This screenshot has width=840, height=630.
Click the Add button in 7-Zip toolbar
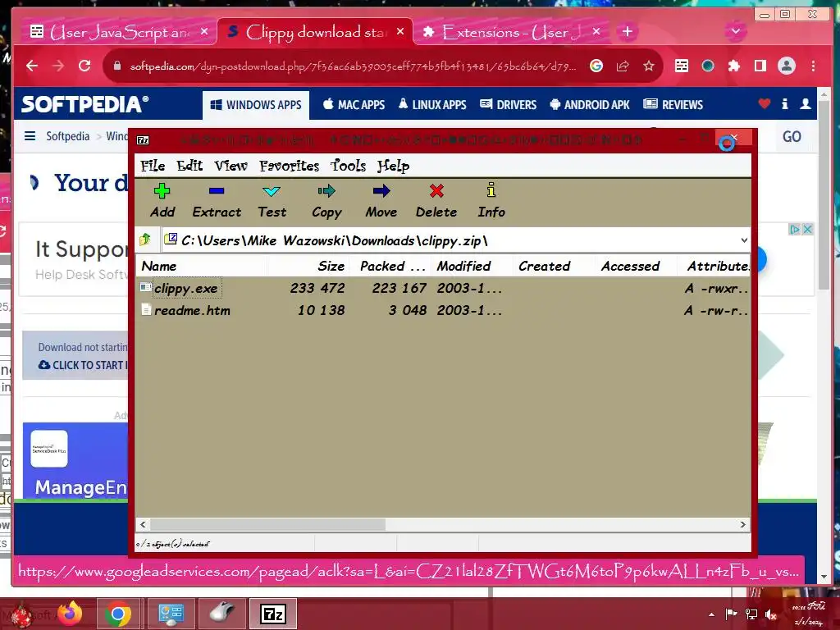coord(162,201)
